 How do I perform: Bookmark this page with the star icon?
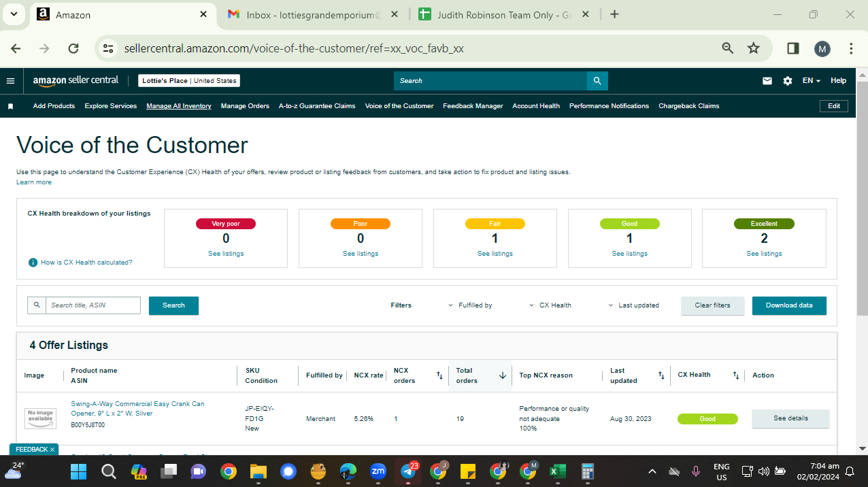click(x=753, y=48)
